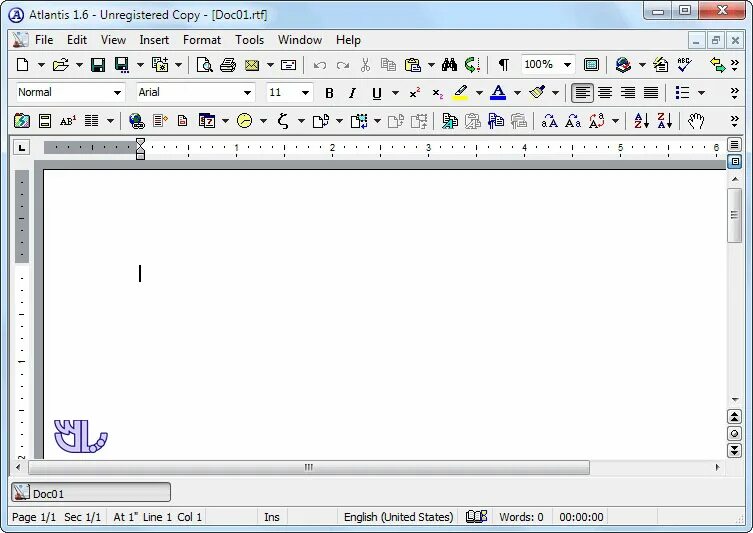Click the browse previous double-arrow button
Screen dimensions: 753x533
click(734, 416)
